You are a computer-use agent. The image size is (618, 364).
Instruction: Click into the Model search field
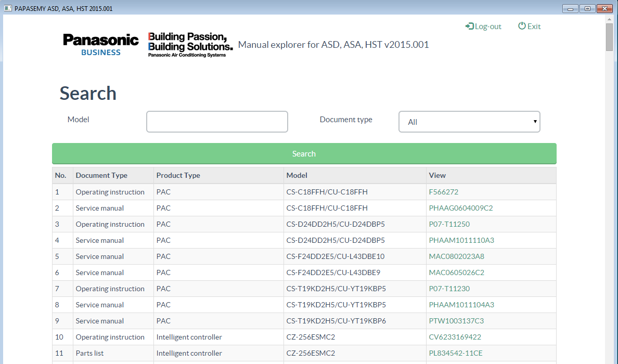217,122
